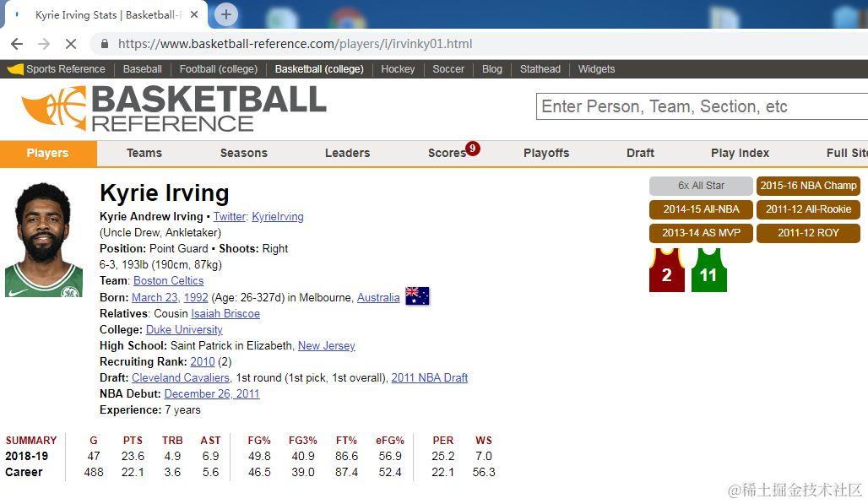
Task: Open the Leaders navigation tab
Action: coord(347,154)
